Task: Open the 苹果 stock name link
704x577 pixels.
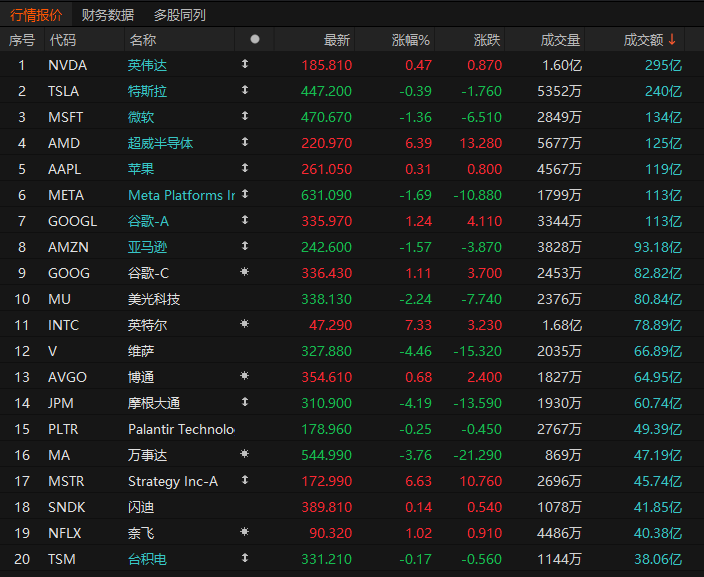Action: (141, 170)
